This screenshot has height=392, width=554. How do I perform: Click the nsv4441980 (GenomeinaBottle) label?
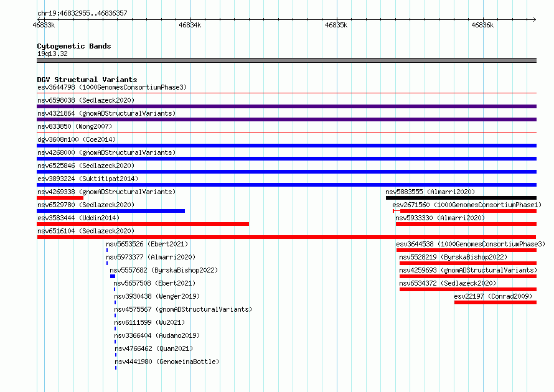pos(167,362)
